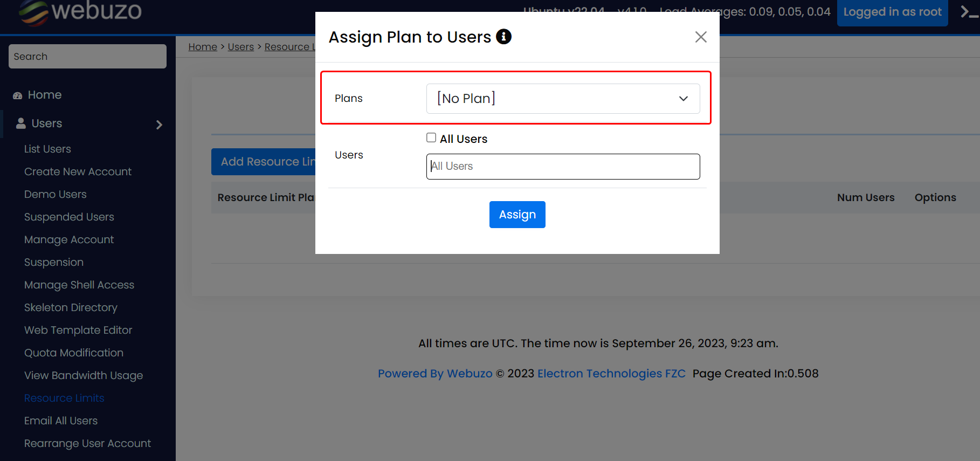Click the Home dashboard icon in sidebar
Image resolution: width=980 pixels, height=461 pixels.
tap(18, 95)
